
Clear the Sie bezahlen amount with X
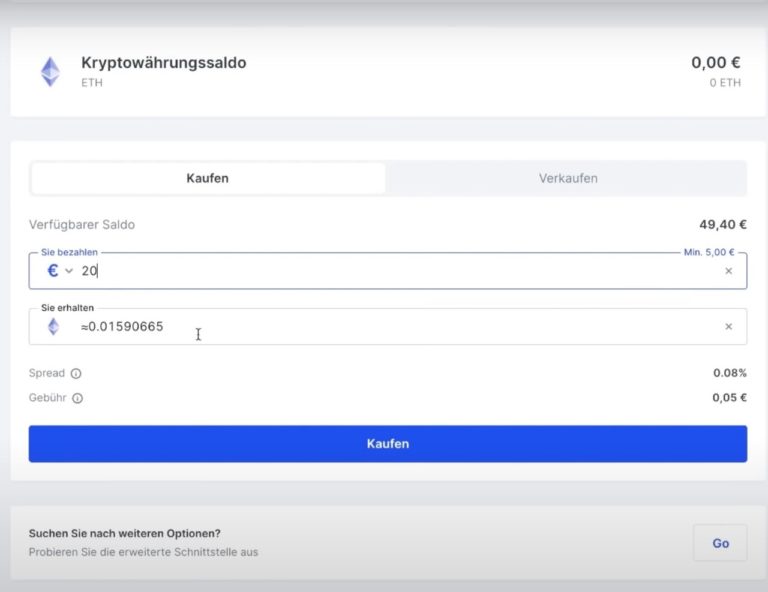pos(728,271)
